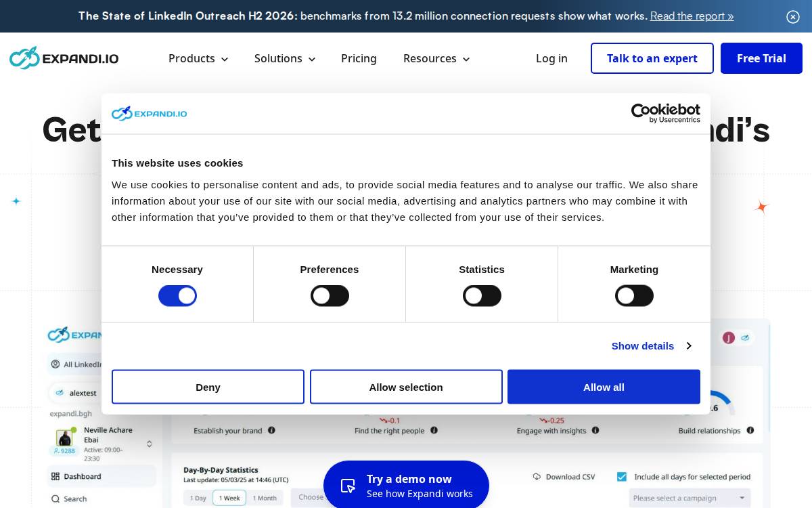Click the J user avatar in the demo header

[729, 337]
